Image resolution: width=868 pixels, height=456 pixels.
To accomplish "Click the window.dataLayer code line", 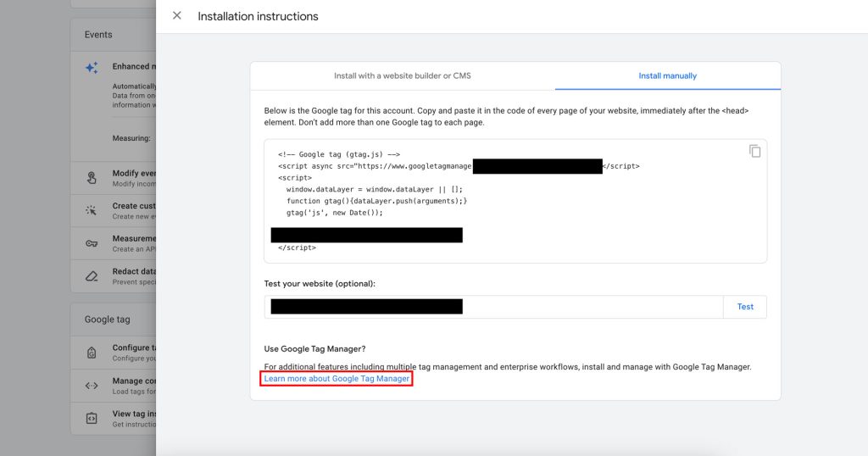I will (x=374, y=189).
